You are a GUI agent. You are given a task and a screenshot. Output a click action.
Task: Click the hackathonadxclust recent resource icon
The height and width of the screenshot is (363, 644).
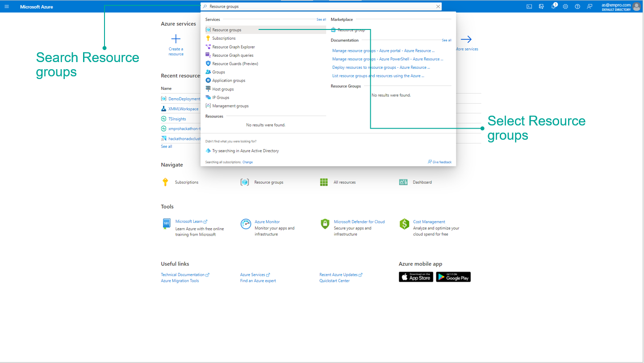pos(164,138)
